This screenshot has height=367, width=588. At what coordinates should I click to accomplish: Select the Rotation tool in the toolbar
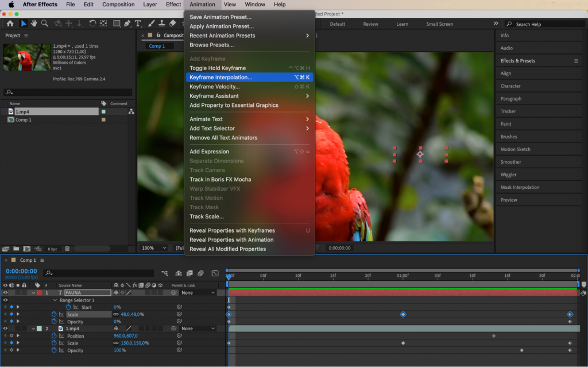92,24
